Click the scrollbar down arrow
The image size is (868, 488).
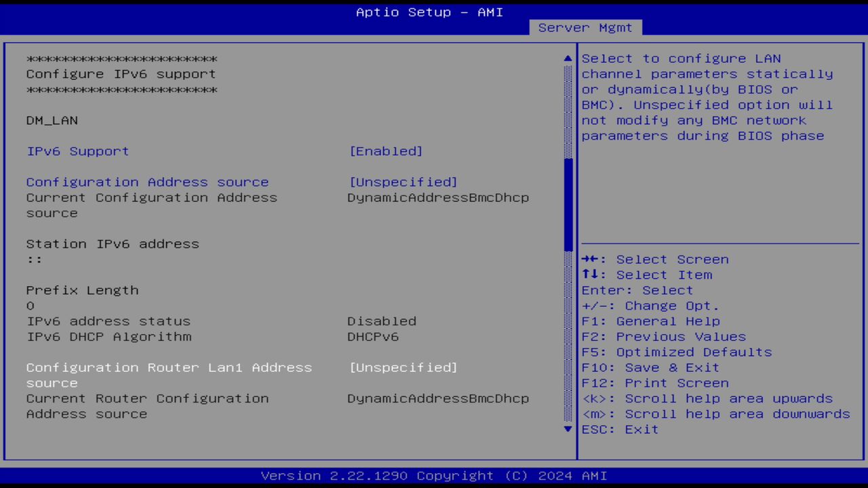[x=568, y=428]
